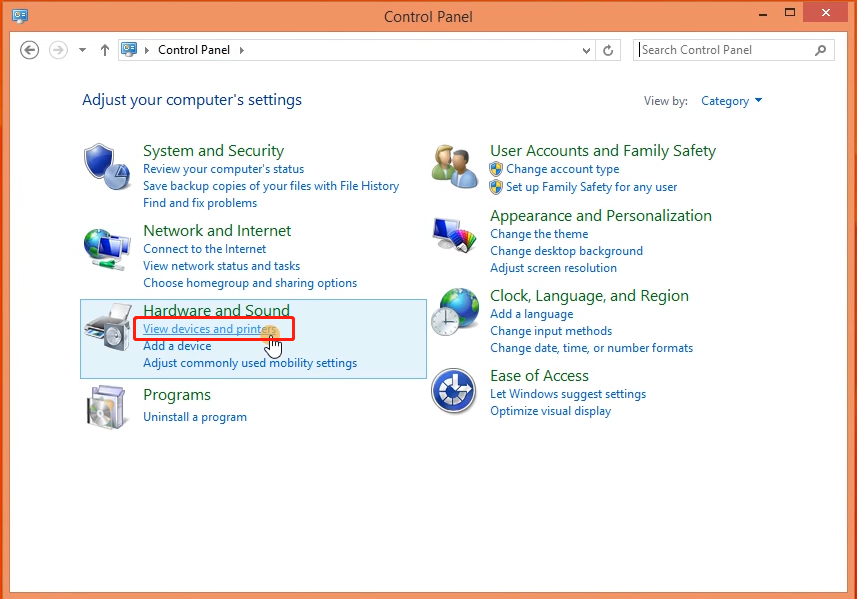Expand the address bar history dropdown

(x=586, y=50)
